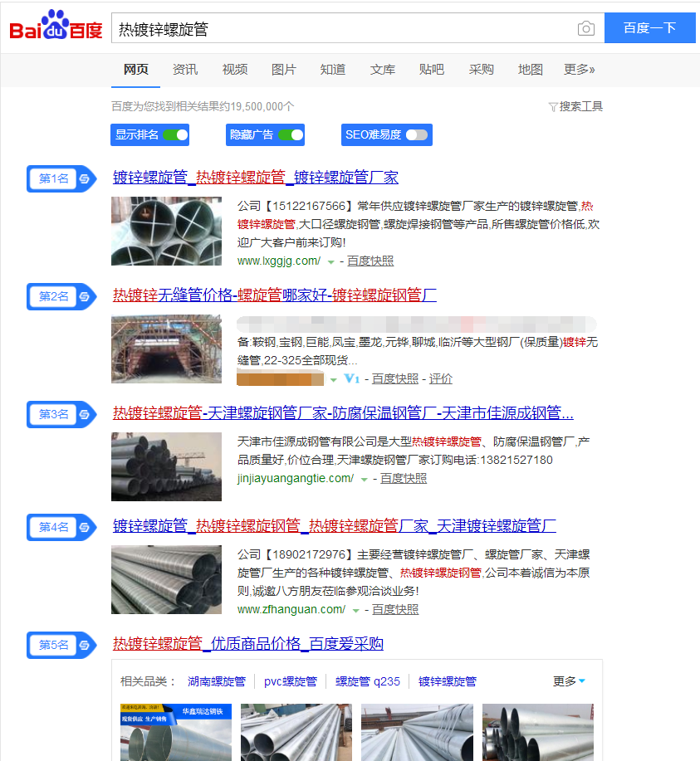Open 搜索工具 search tools
Viewport: 700px width, 761px height.
581,107
